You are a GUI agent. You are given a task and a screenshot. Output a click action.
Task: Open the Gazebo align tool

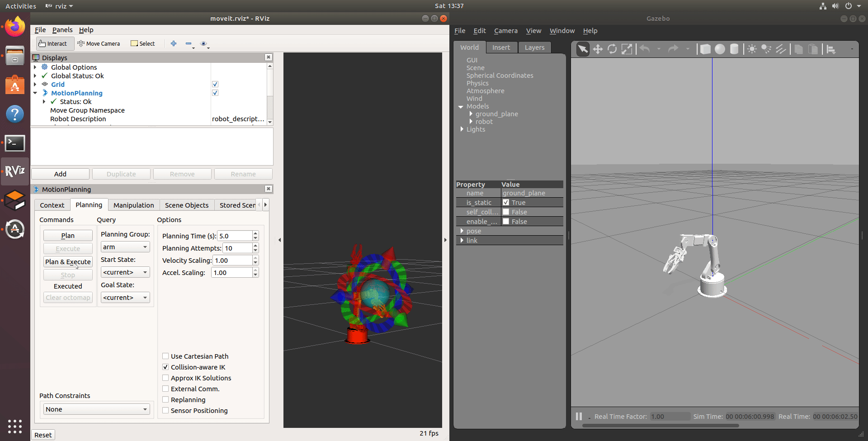(x=831, y=49)
